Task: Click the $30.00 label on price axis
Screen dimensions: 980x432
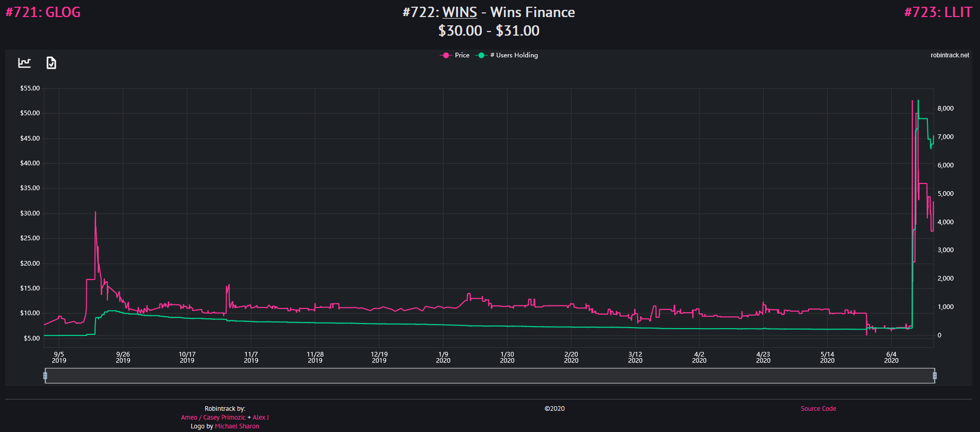Action: (x=30, y=213)
